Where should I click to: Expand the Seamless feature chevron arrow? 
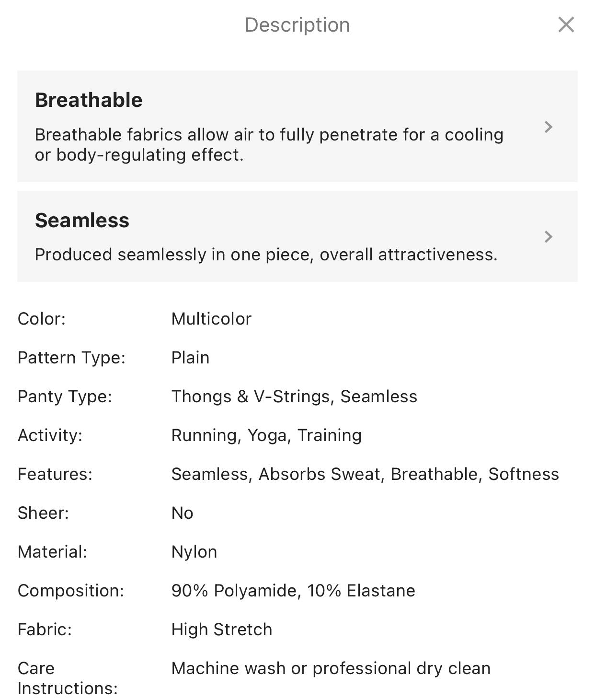tap(549, 236)
